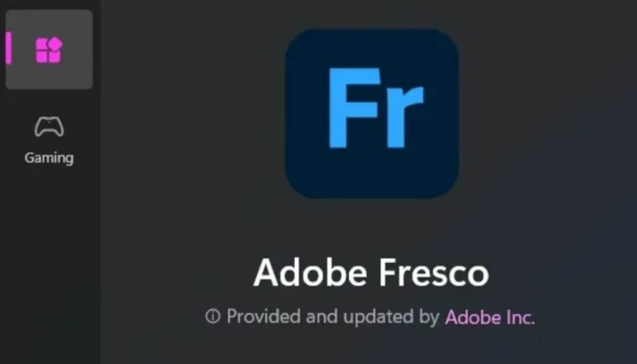Click the letter F in Fresco logo
Viewport: 637px width, 364px height.
coord(355,107)
